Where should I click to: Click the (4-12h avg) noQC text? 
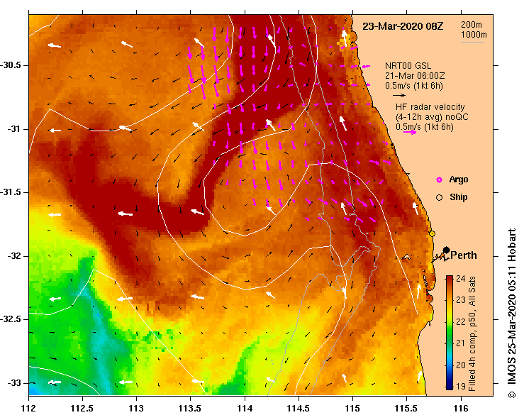pos(432,117)
